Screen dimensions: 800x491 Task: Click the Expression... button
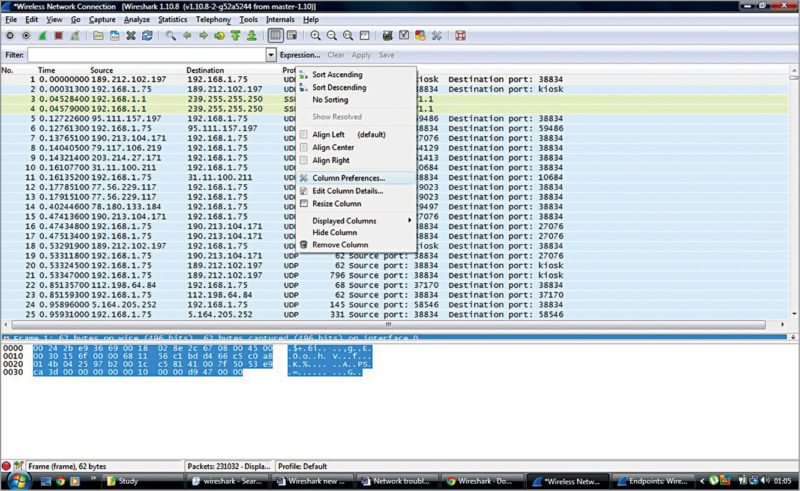click(x=300, y=55)
